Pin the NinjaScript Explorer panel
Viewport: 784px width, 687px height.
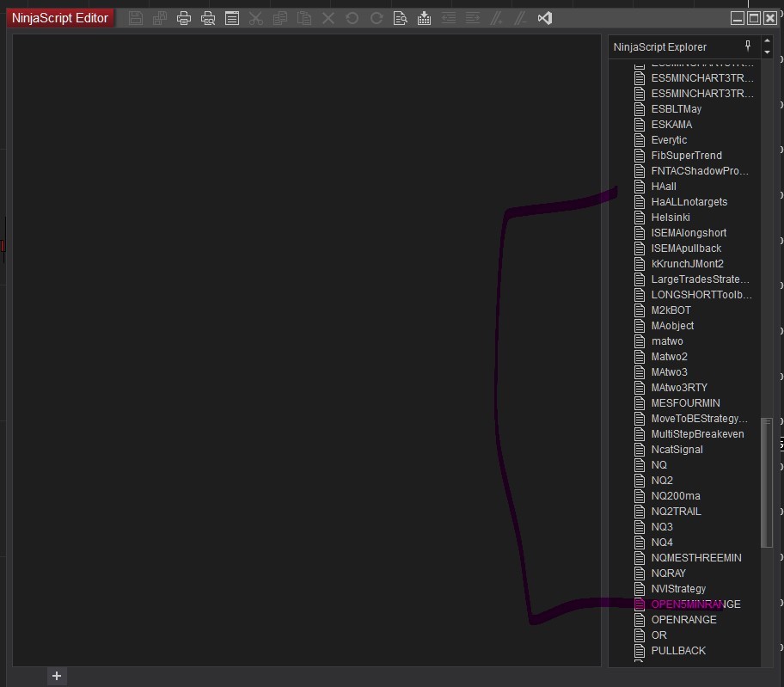pos(748,46)
